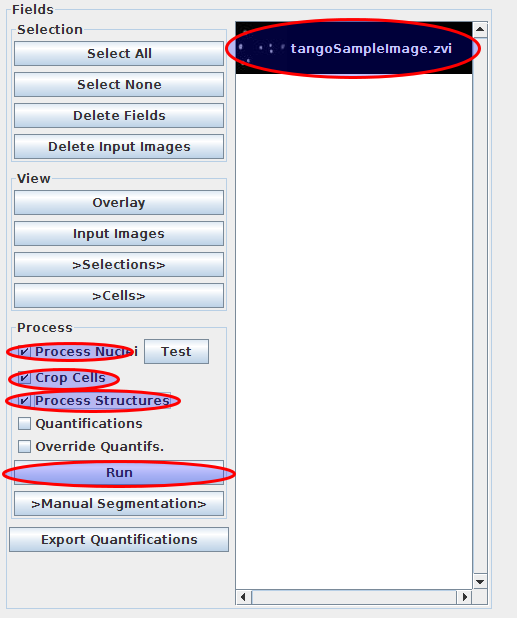Start processing with the Run button
This screenshot has width=517, height=618.
[x=119, y=473]
